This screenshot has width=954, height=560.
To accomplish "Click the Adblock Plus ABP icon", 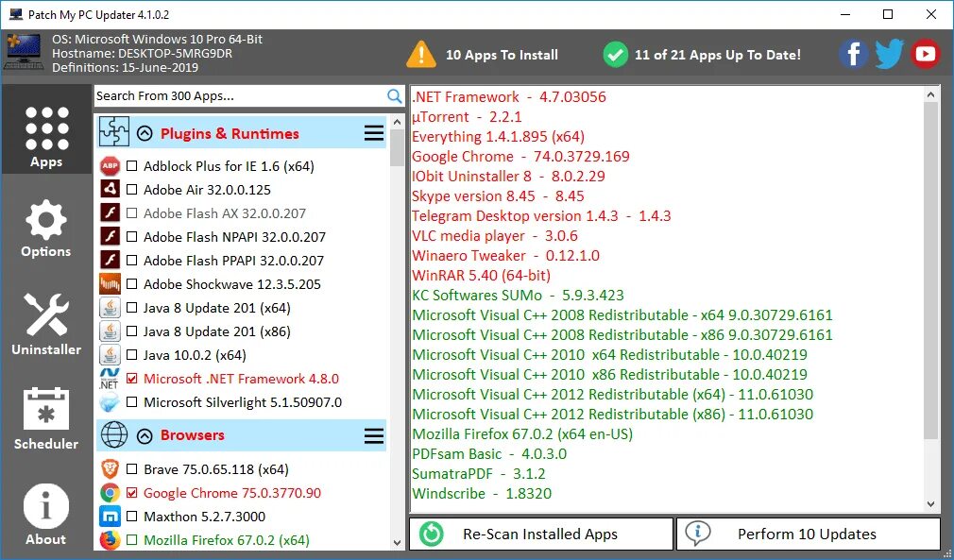I will pos(111,166).
